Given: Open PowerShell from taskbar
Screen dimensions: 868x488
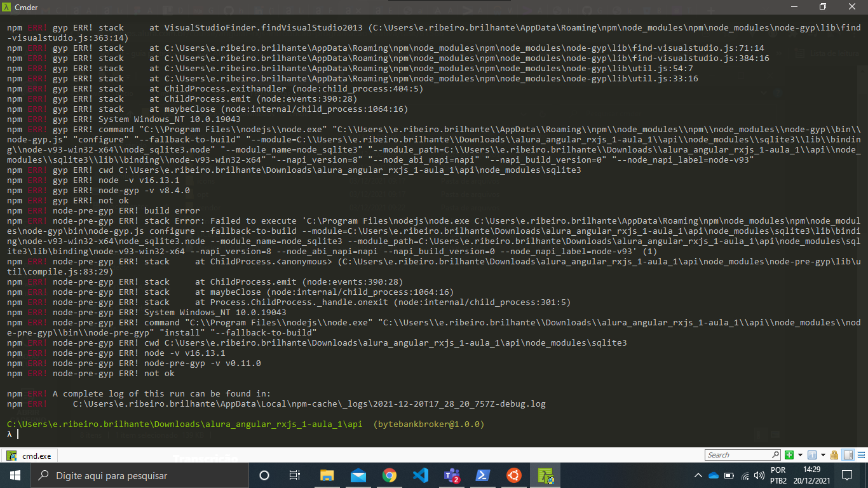Looking at the screenshot, I should click(482, 475).
